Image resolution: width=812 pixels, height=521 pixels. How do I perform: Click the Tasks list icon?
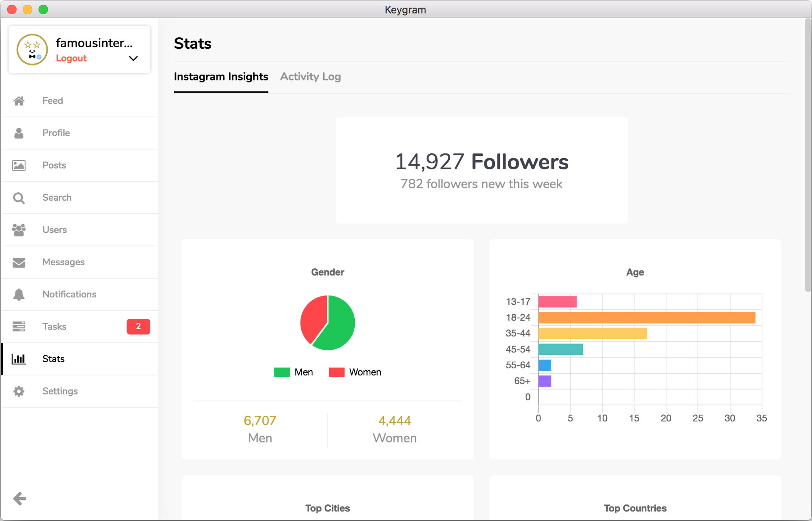[19, 326]
